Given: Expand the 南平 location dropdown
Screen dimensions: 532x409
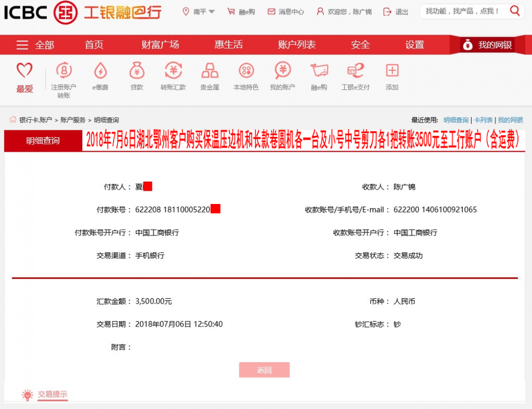Looking at the screenshot, I should coord(198,10).
